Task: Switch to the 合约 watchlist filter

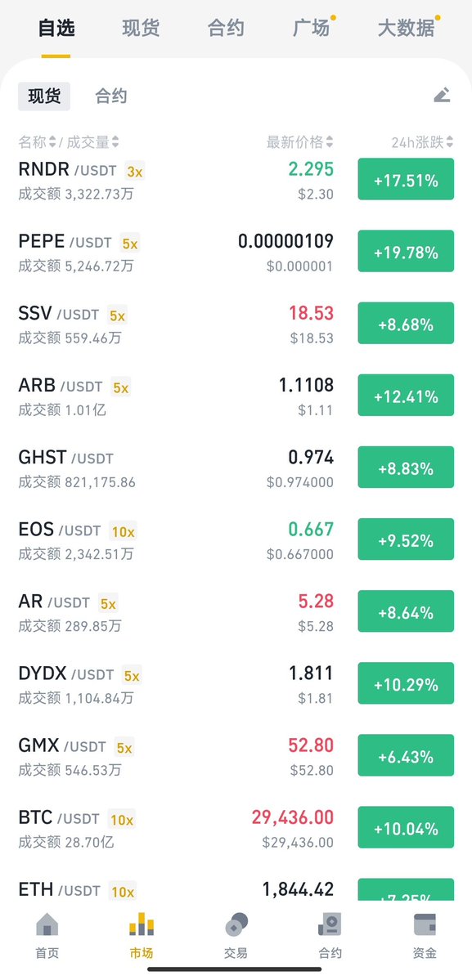Action: [x=111, y=96]
